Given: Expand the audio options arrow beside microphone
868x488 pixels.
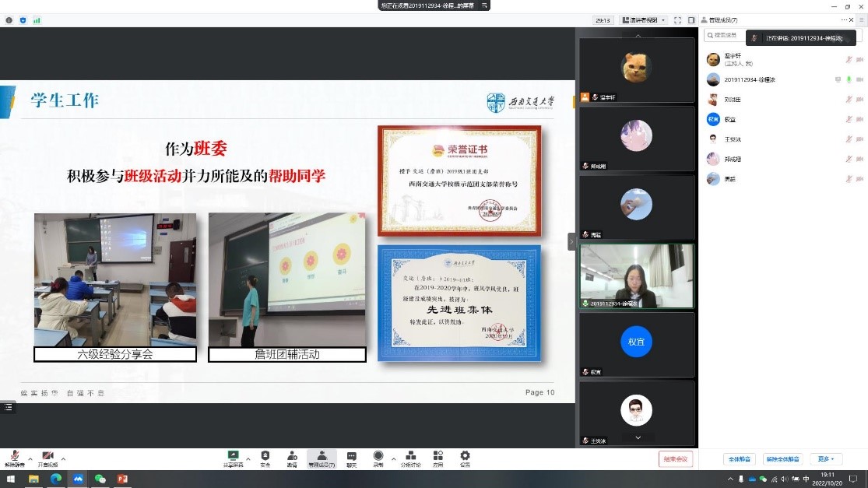Looking at the screenshot, I should point(30,458).
